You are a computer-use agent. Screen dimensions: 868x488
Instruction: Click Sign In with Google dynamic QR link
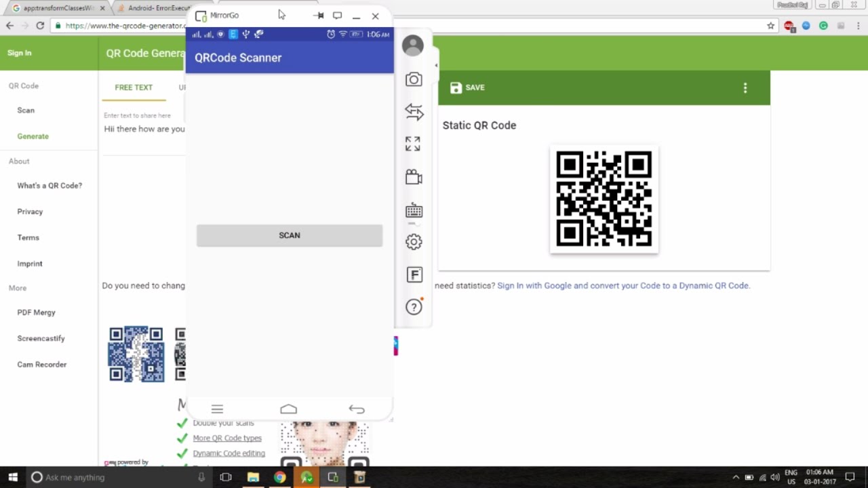pyautogui.click(x=624, y=285)
